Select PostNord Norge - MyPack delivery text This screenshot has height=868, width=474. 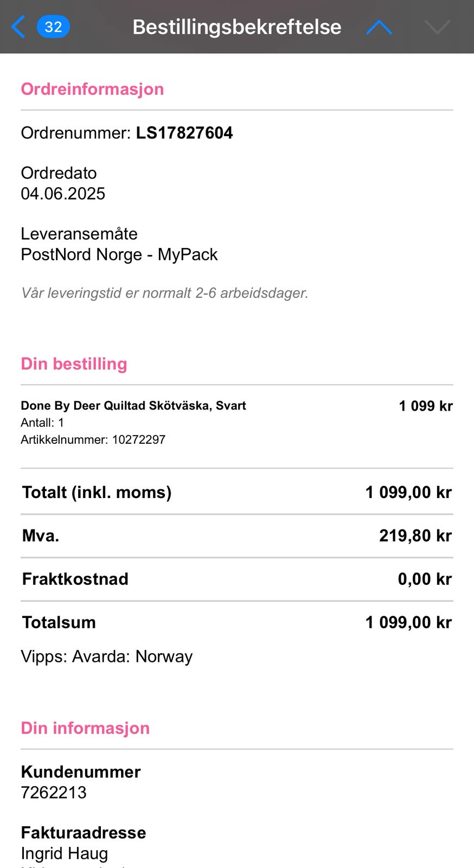click(119, 254)
